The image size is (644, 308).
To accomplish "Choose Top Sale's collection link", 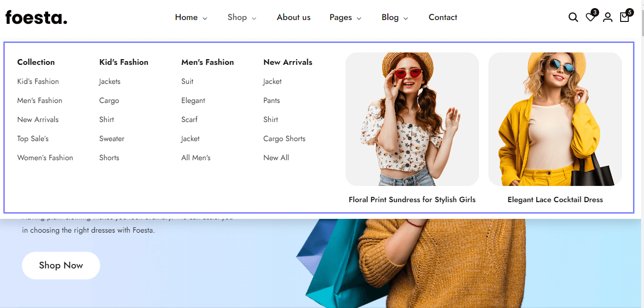I will tap(33, 139).
